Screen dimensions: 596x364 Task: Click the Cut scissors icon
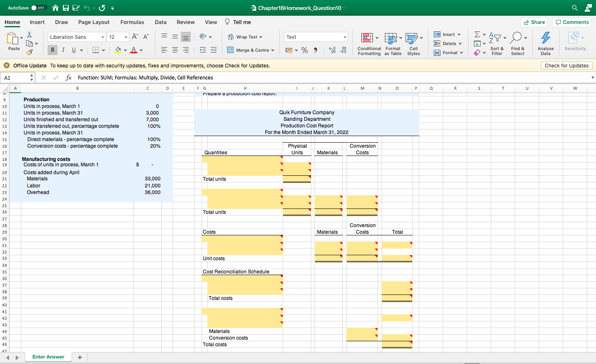point(29,35)
